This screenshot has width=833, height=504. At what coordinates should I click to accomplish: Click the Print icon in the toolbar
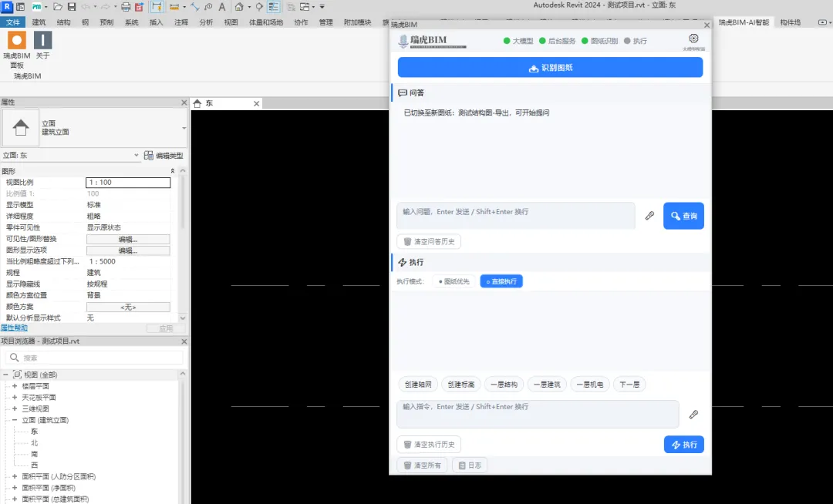tap(126, 7)
